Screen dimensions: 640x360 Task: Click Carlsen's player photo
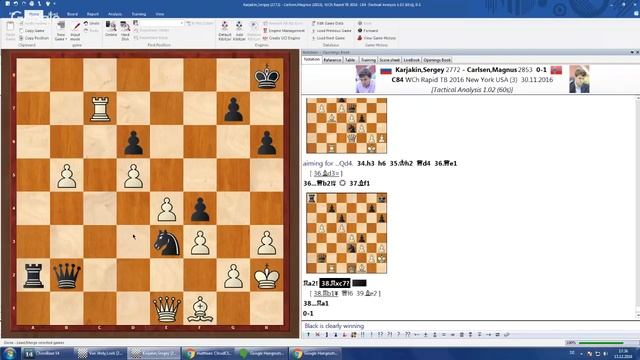(x=579, y=79)
